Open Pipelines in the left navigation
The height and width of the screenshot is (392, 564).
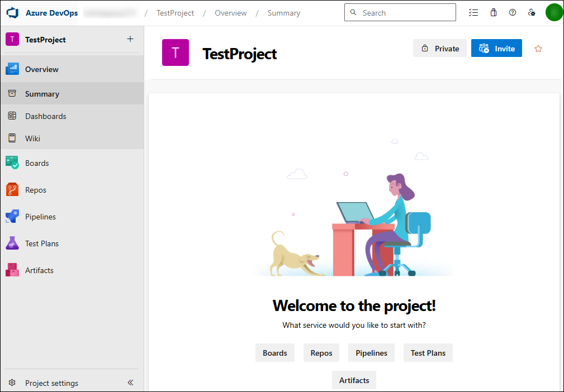[x=72, y=216]
